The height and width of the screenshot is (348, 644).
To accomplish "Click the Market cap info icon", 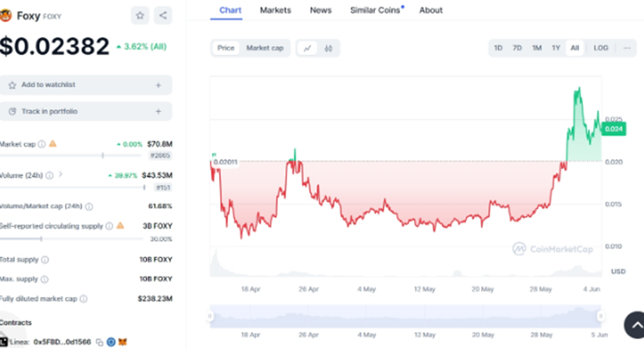I will click(x=42, y=144).
